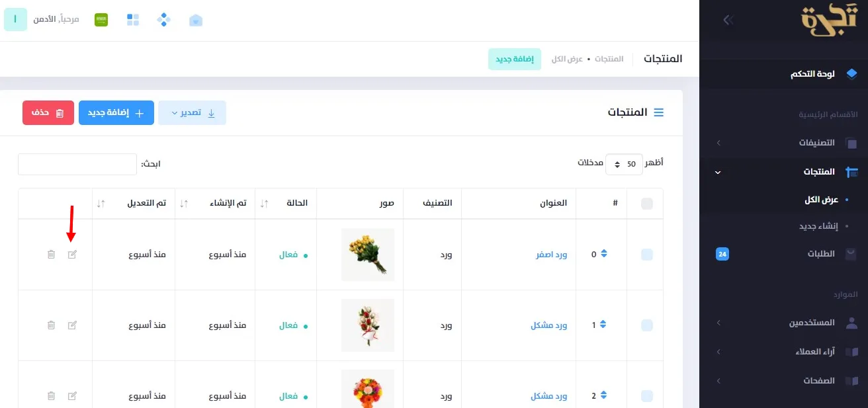Click the blue diamond cluster icon
Screen dimensions: 868x408
pyautogui.click(x=163, y=19)
